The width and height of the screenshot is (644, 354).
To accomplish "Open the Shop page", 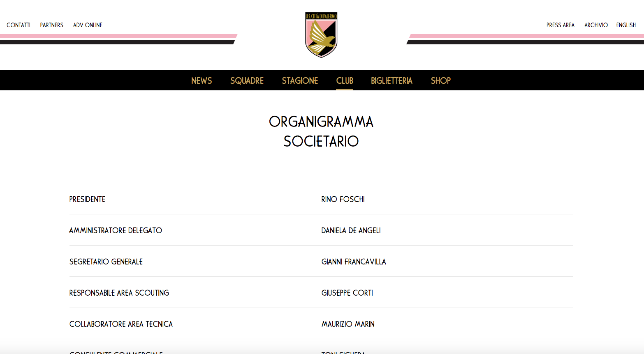I will [441, 80].
